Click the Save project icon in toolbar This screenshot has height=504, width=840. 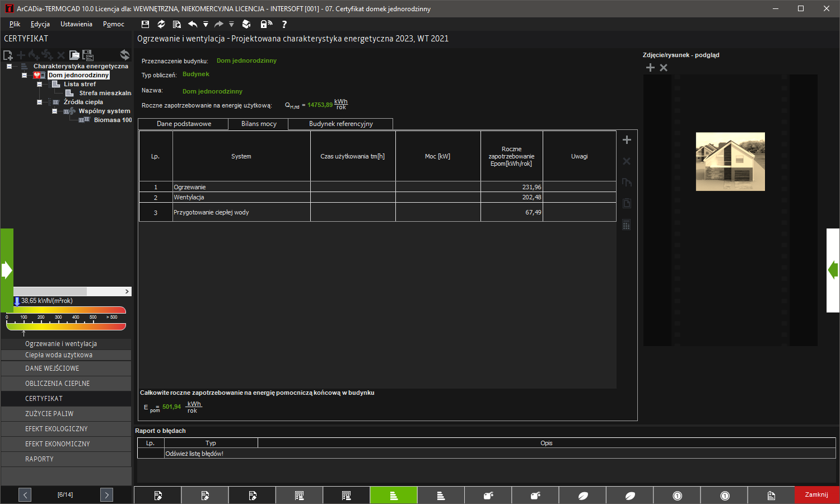click(x=146, y=24)
